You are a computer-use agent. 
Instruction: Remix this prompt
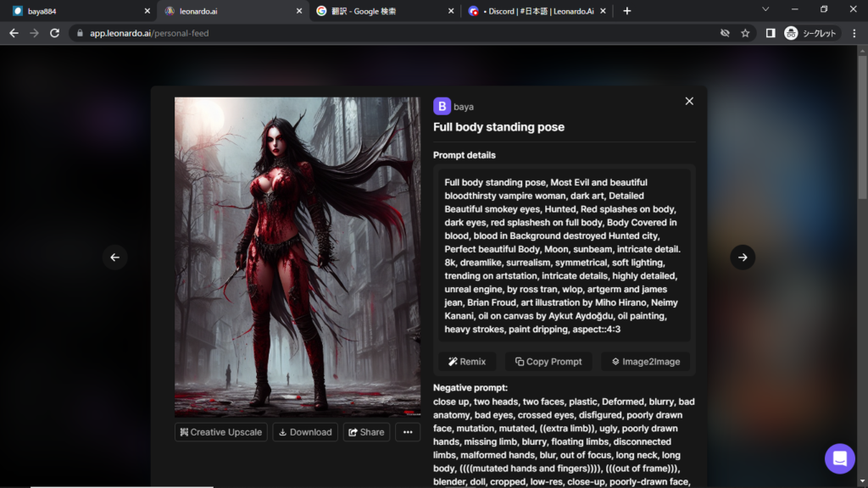click(467, 362)
